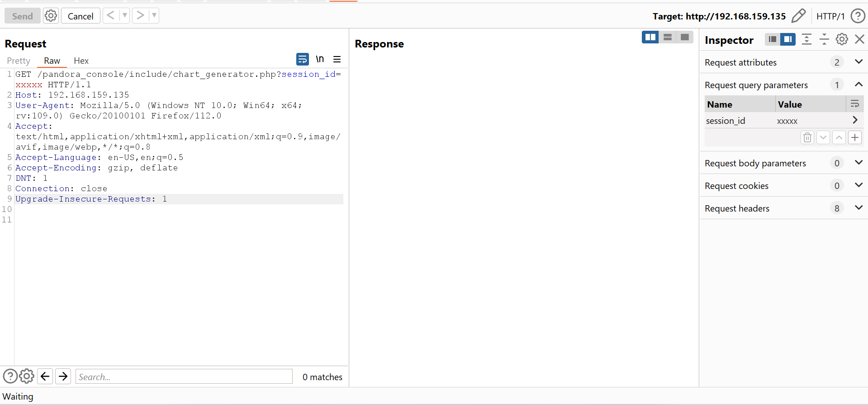Select the session_id parameter name cell
Screen dimensions: 868x405
(740, 121)
